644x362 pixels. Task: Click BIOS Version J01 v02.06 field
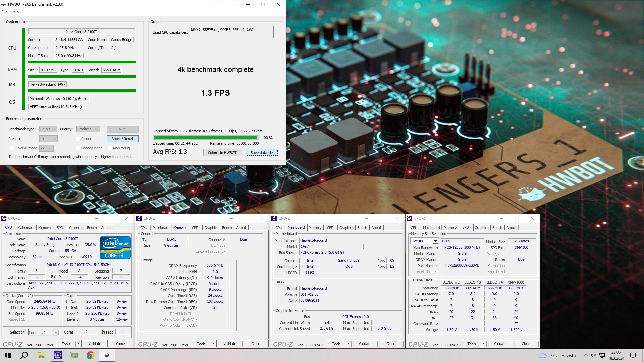[348, 294]
